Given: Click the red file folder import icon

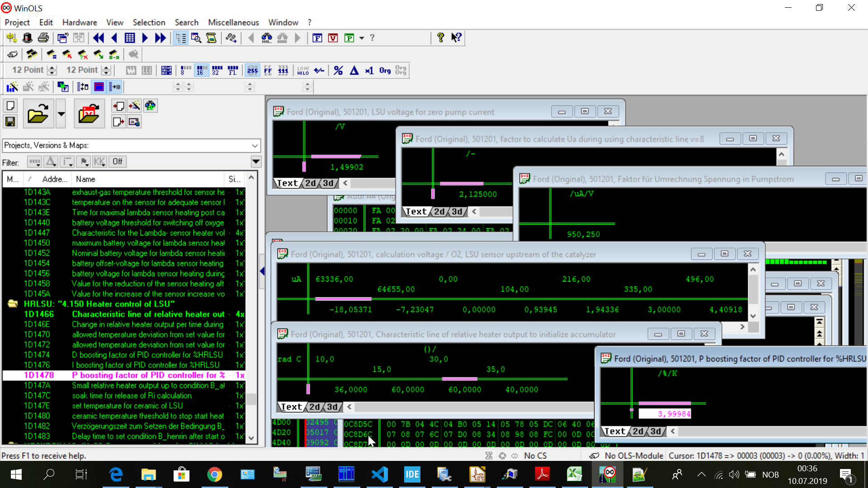Looking at the screenshot, I should point(89,114).
